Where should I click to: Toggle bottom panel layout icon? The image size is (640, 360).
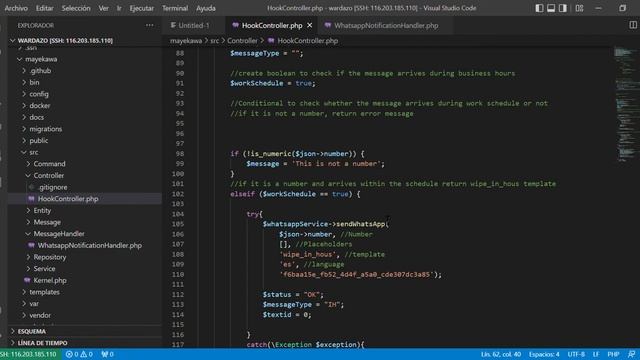(551, 8)
